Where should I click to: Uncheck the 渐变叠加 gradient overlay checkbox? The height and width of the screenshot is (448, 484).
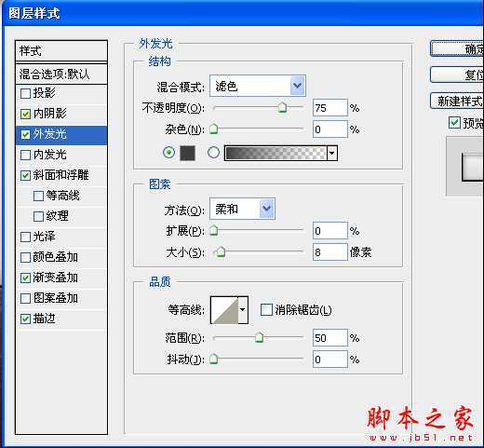point(25,278)
